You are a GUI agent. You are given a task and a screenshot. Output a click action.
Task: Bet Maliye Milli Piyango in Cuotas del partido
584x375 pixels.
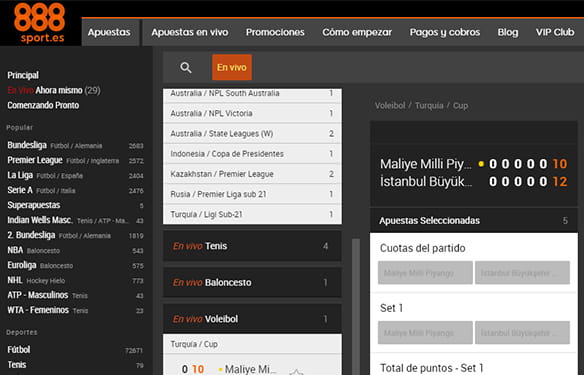(425, 273)
